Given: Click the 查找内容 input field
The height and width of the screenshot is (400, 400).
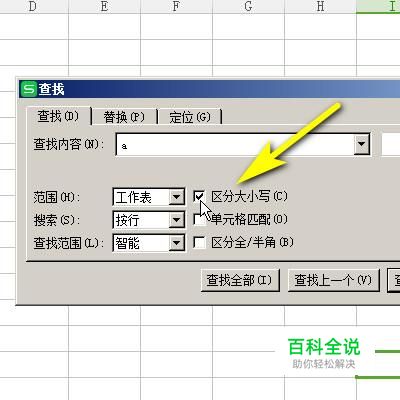Looking at the screenshot, I should 234,144.
